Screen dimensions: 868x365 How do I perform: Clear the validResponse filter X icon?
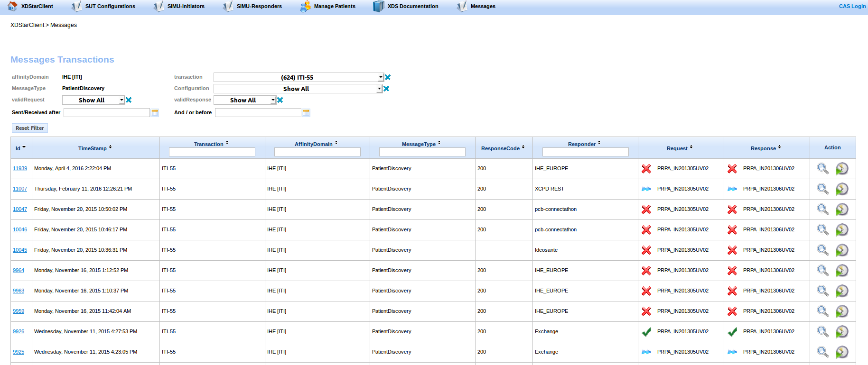click(x=280, y=100)
